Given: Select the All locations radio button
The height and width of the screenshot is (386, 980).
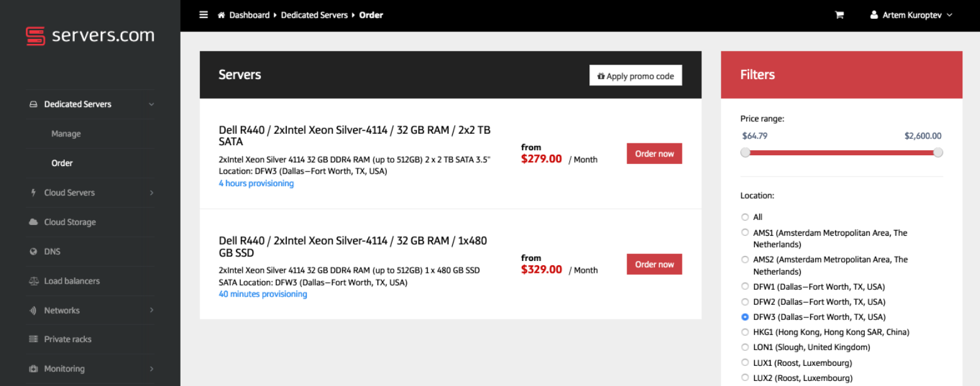Looking at the screenshot, I should pos(745,217).
